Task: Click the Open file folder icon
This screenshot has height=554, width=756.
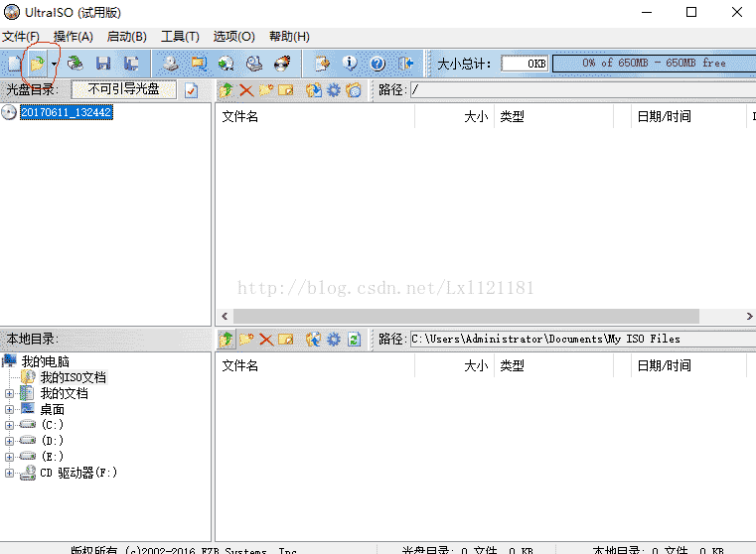Action: (37, 64)
